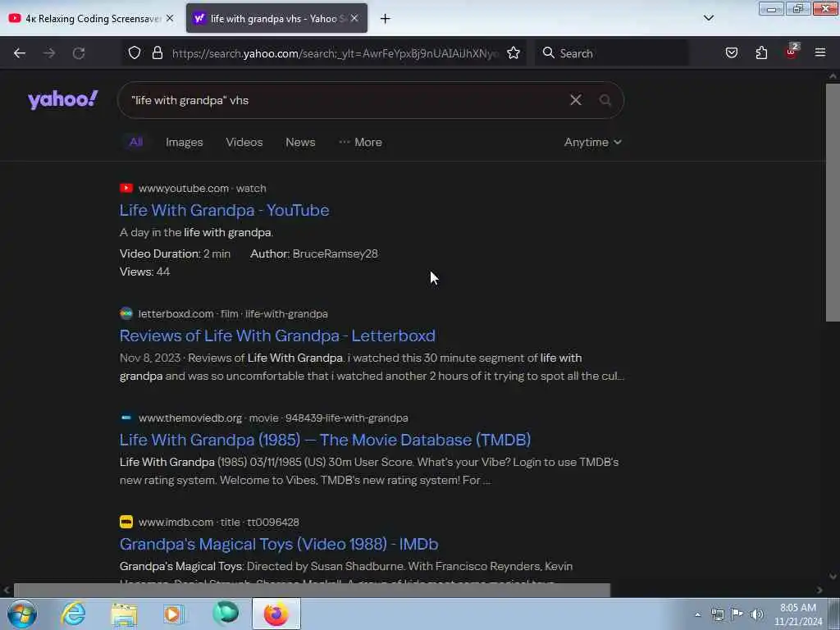
Task: Open the Pocket save icon
Action: tap(732, 52)
